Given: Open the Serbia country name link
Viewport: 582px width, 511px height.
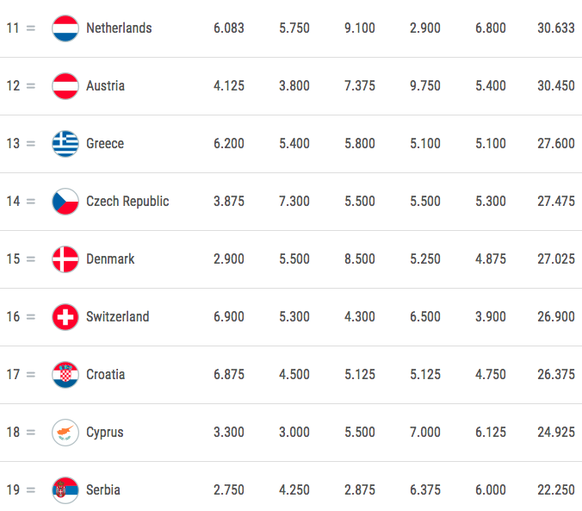Looking at the screenshot, I should coord(103,490).
